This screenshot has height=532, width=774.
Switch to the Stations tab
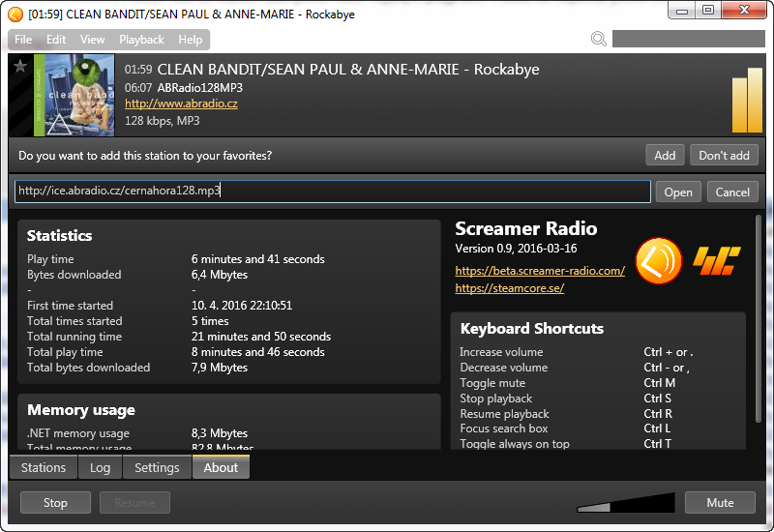point(44,467)
